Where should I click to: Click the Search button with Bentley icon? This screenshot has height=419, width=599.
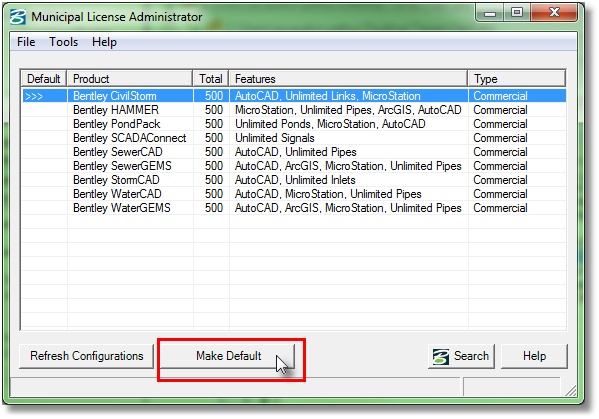(461, 356)
